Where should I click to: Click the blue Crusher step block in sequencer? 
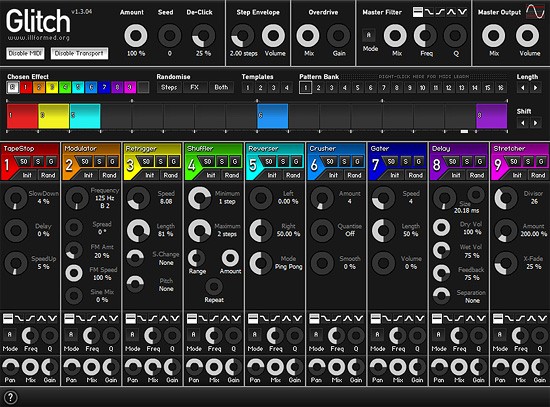coord(273,116)
